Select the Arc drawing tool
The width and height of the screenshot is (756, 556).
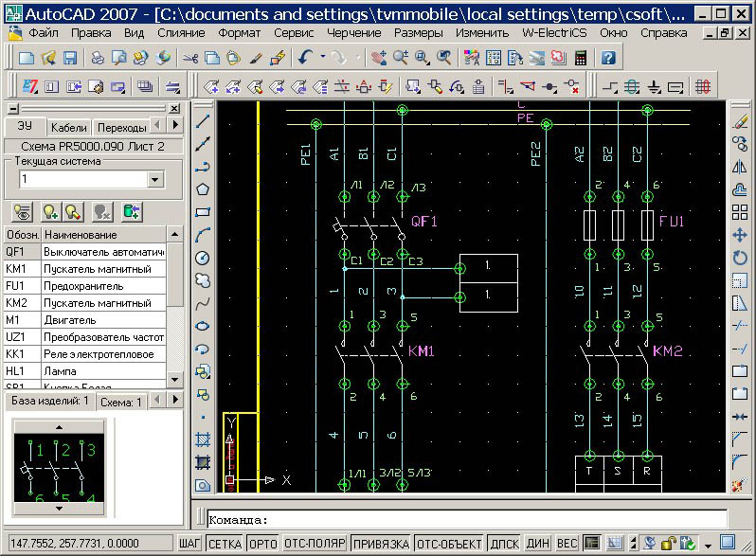tap(203, 235)
